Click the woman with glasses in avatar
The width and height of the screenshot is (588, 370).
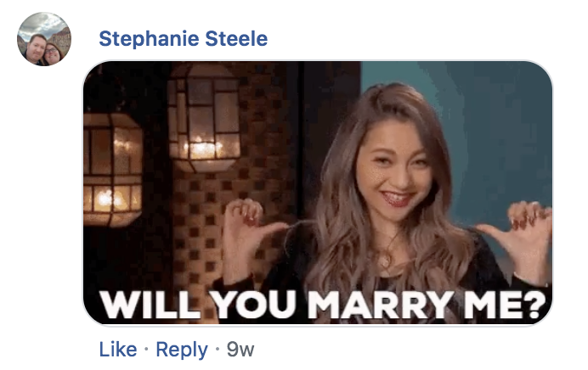[x=53, y=53]
